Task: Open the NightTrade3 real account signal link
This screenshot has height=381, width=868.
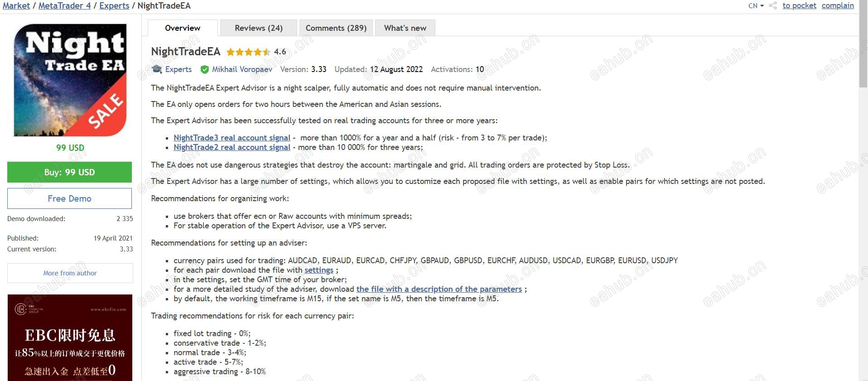Action: pyautogui.click(x=232, y=138)
